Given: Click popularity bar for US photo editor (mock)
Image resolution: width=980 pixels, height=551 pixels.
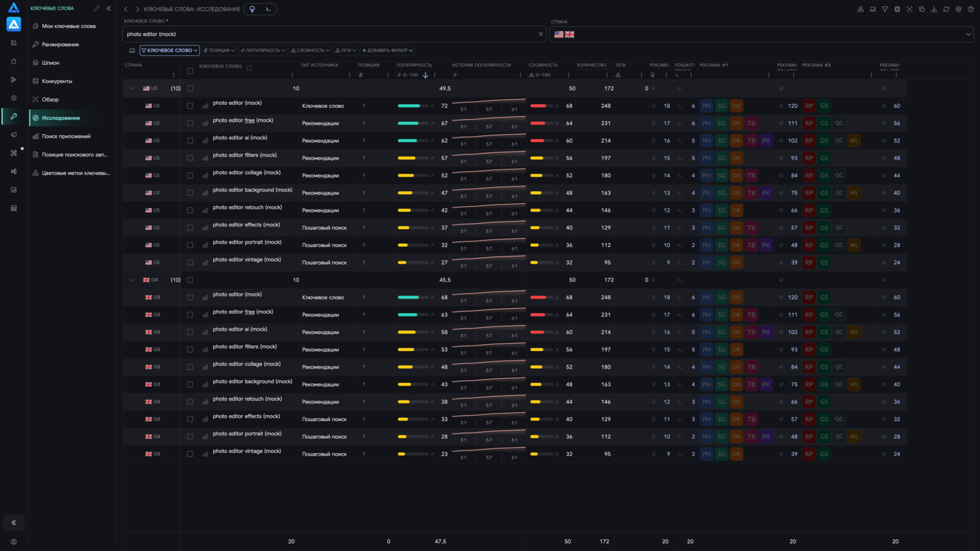Looking at the screenshot, I should point(413,106).
